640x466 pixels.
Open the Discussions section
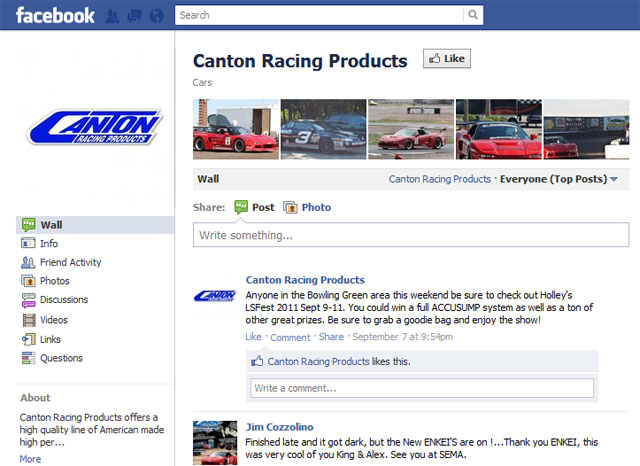(x=64, y=300)
